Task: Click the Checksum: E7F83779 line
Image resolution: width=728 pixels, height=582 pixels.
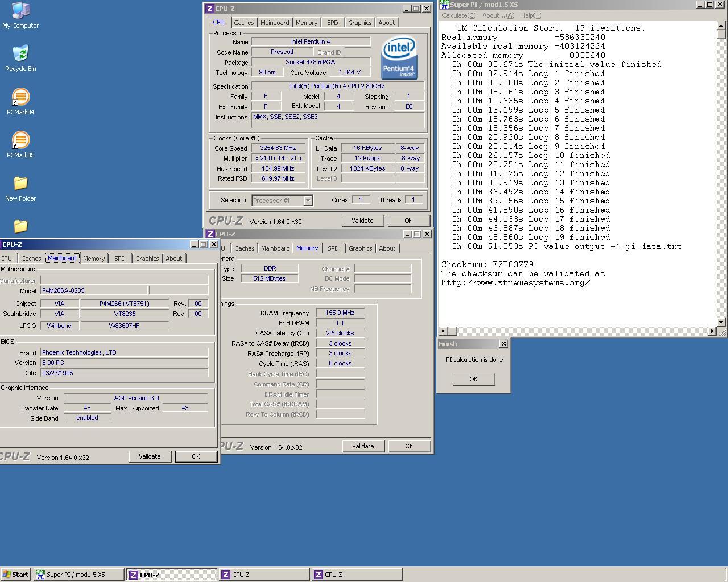Action: [487, 264]
